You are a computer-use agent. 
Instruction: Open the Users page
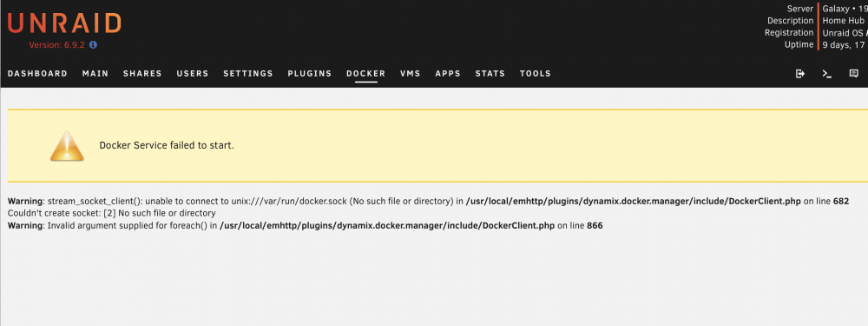tap(193, 73)
